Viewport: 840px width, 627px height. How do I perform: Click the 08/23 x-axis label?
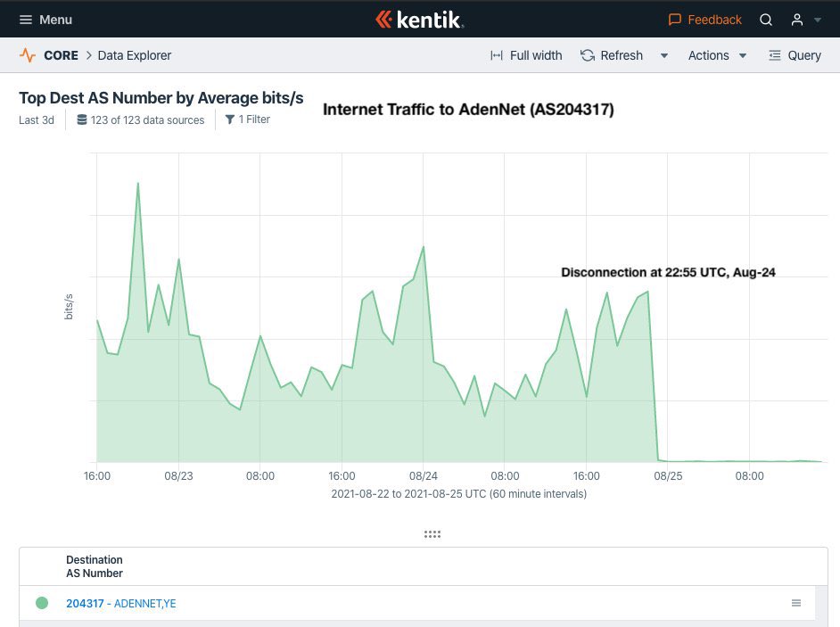click(x=178, y=476)
